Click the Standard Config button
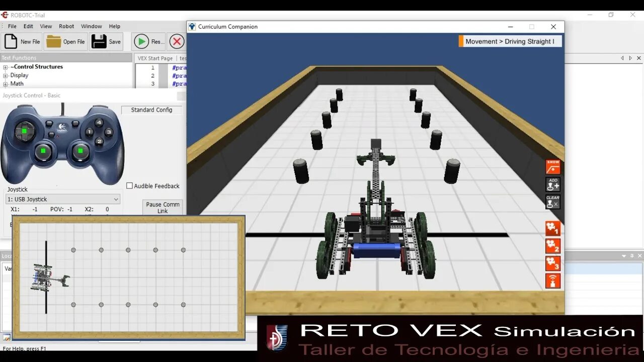Viewport: 644px width, 362px height. [151, 110]
